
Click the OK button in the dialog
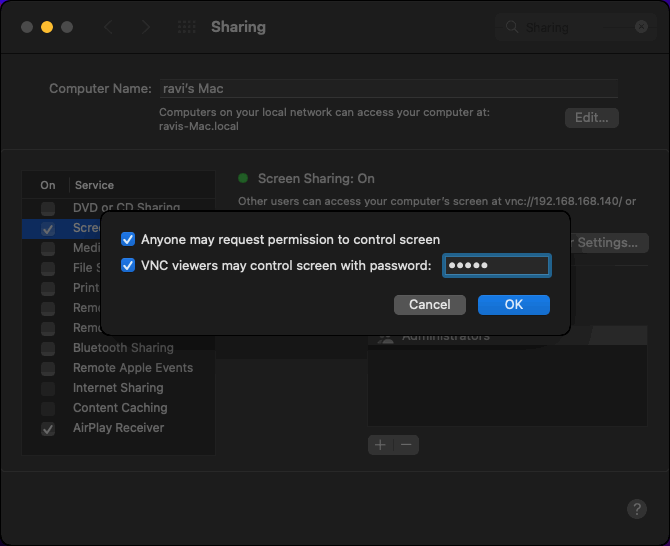[x=514, y=305]
